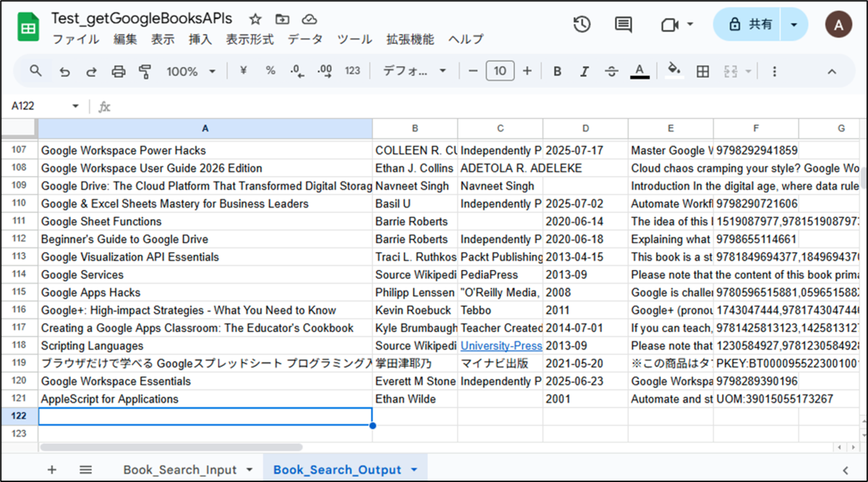
Task: Open the account avatar A
Action: [x=838, y=25]
